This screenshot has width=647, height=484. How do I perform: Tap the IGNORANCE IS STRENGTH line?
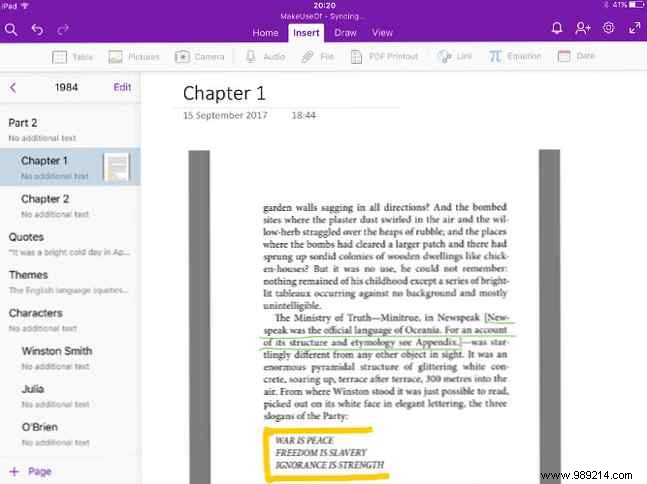click(x=330, y=465)
